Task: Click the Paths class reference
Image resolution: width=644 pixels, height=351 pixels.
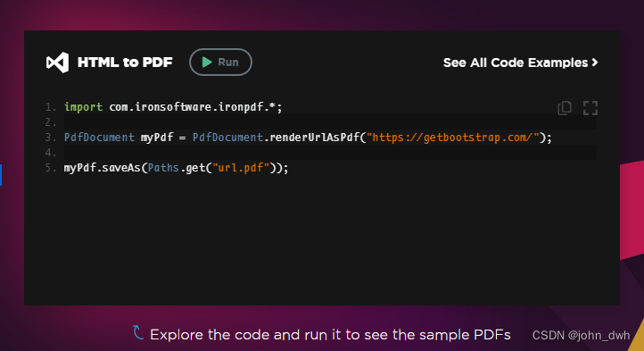Action: coord(163,168)
